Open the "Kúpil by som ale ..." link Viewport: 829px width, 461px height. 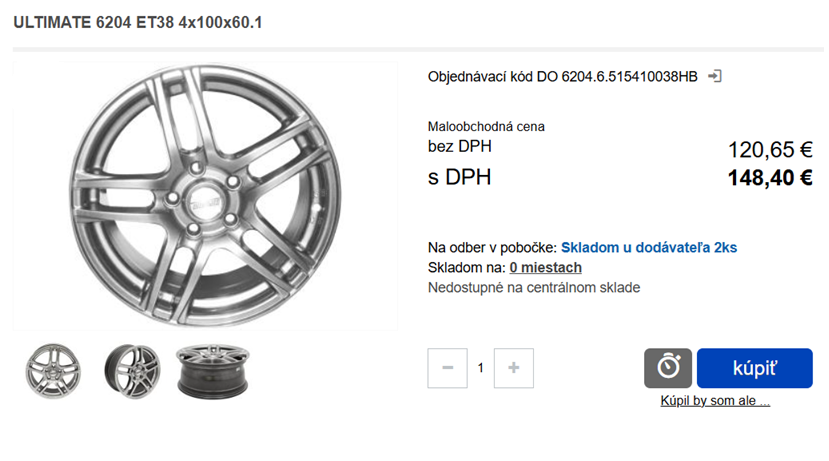tap(715, 402)
